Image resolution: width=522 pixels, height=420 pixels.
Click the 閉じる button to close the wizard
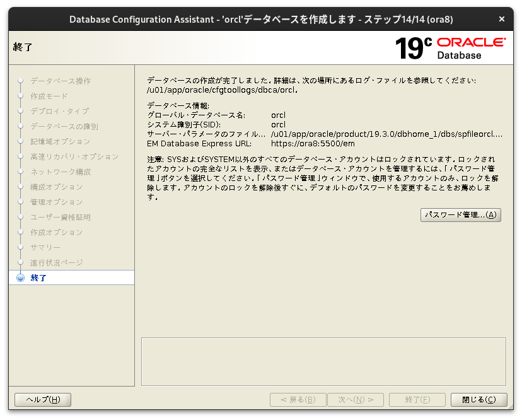click(477, 399)
